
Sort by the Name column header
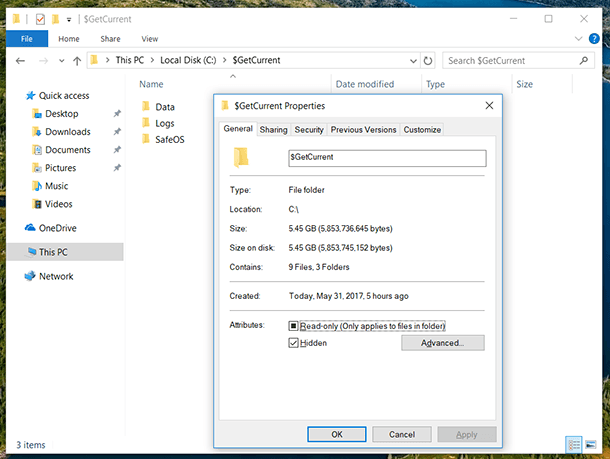(151, 84)
